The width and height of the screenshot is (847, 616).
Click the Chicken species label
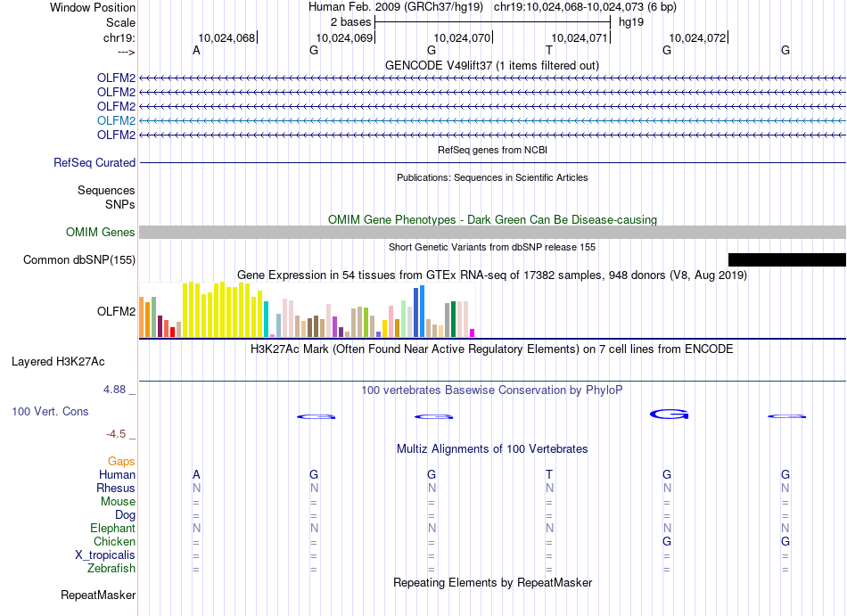(114, 541)
